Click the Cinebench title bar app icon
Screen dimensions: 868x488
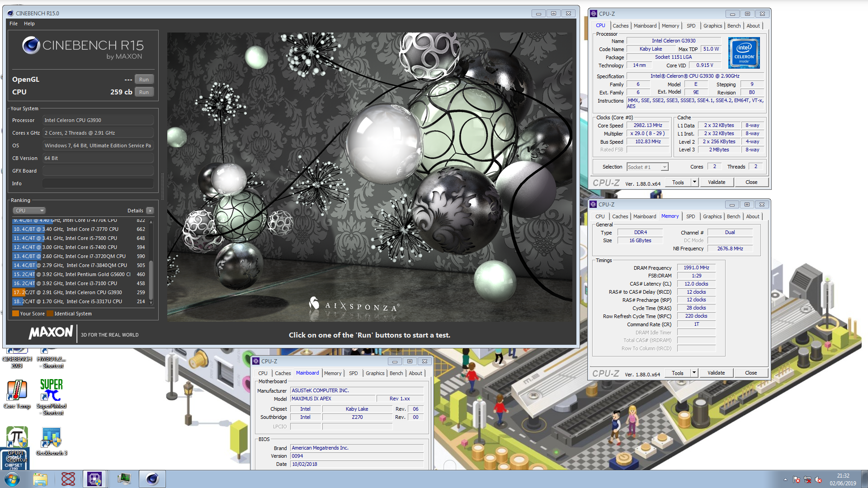[10, 13]
